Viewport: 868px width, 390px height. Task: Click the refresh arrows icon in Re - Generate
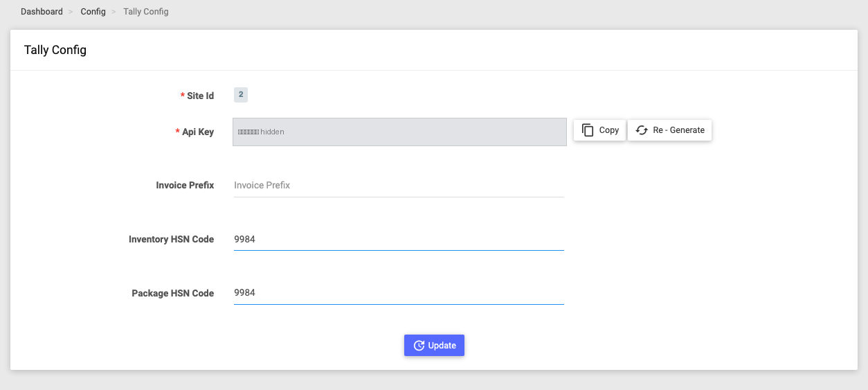pos(642,130)
